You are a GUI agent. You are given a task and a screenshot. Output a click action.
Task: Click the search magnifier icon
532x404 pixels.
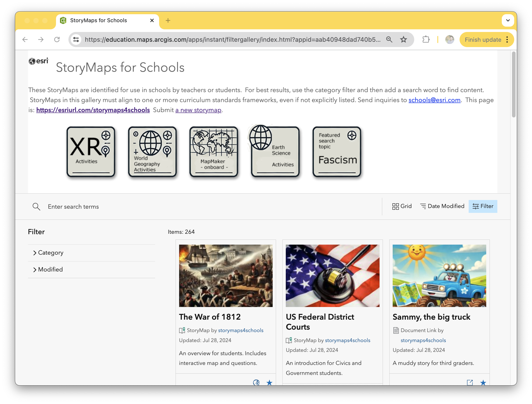pyautogui.click(x=36, y=206)
